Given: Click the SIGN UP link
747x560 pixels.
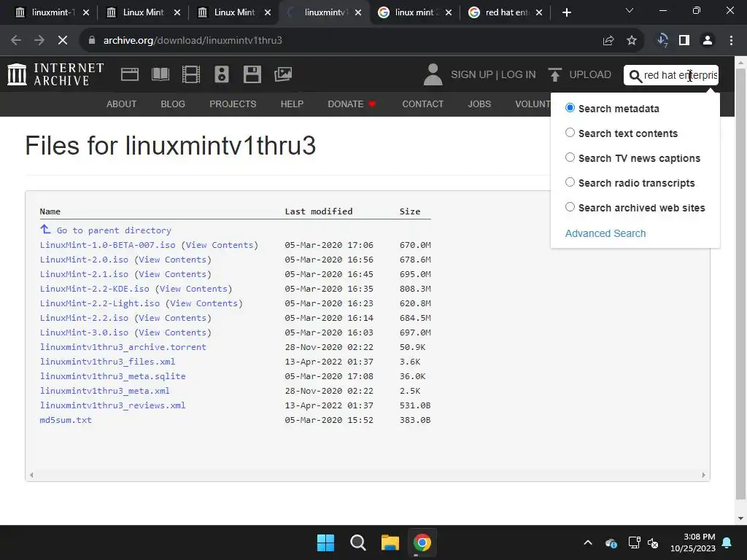Looking at the screenshot, I should point(472,75).
